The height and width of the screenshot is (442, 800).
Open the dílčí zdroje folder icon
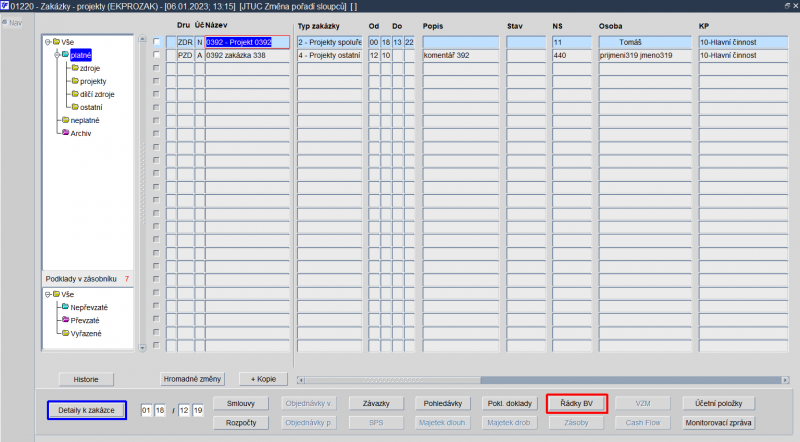[75, 94]
